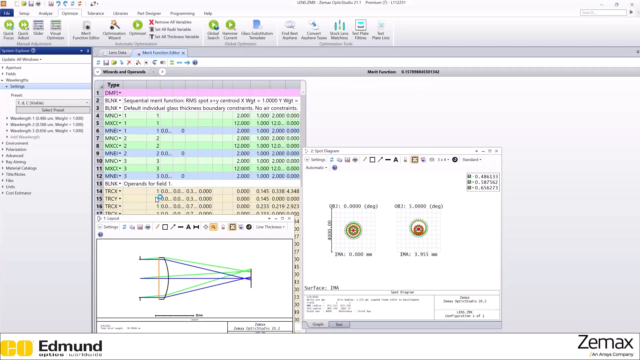Toggle the 0.587562 wavelength checkbox

point(469,182)
